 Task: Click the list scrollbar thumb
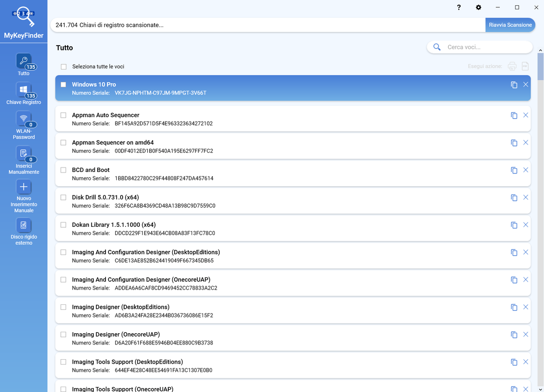540,67
